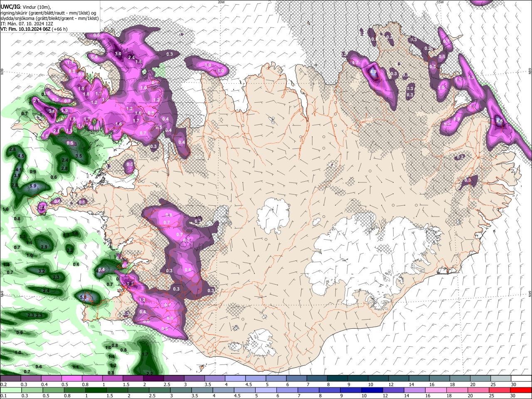Pick the deep blue 10 swatch in rain scale

click(x=372, y=390)
